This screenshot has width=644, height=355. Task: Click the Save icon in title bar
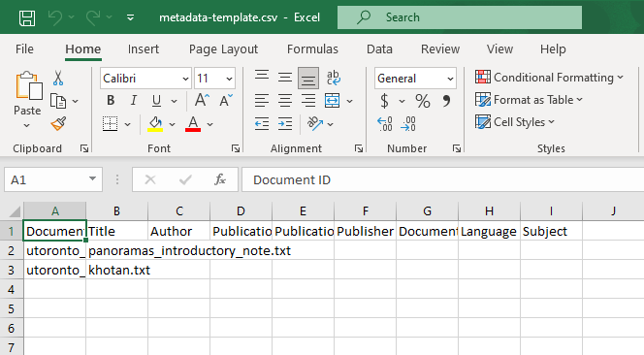pyautogui.click(x=27, y=17)
